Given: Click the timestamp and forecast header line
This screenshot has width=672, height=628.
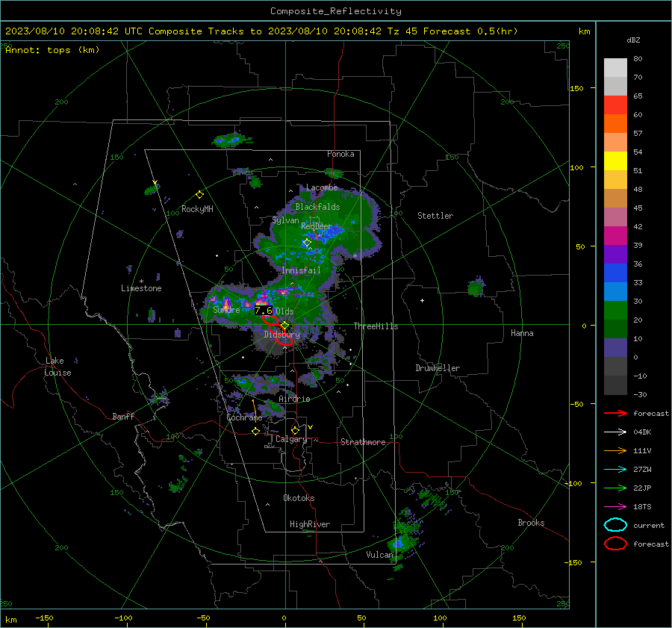Looking at the screenshot, I should coord(261,31).
